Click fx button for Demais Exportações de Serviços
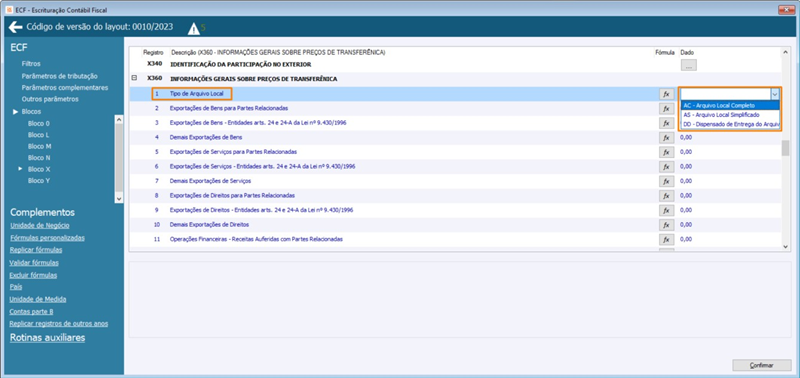This screenshot has height=378, width=800. pos(666,181)
